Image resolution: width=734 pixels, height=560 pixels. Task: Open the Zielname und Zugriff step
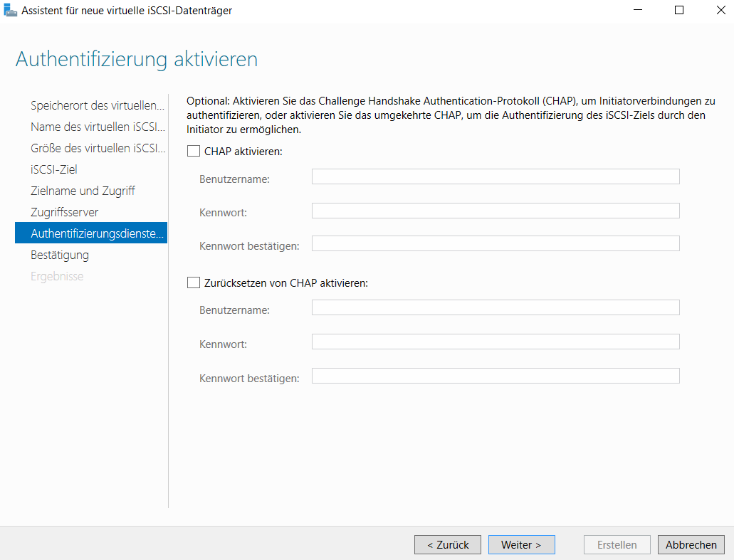pyautogui.click(x=83, y=191)
